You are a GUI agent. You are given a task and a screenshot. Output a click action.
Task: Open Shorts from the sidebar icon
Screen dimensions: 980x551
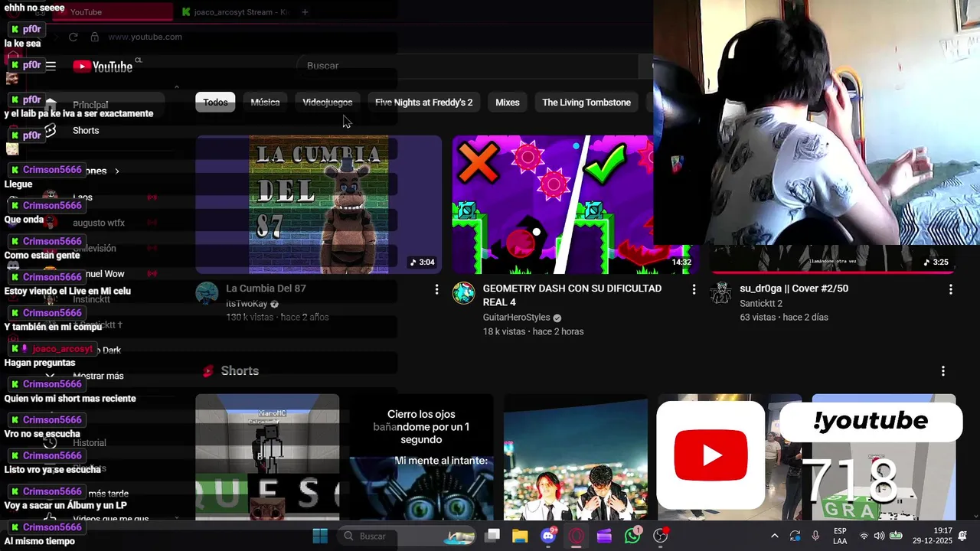(x=51, y=130)
